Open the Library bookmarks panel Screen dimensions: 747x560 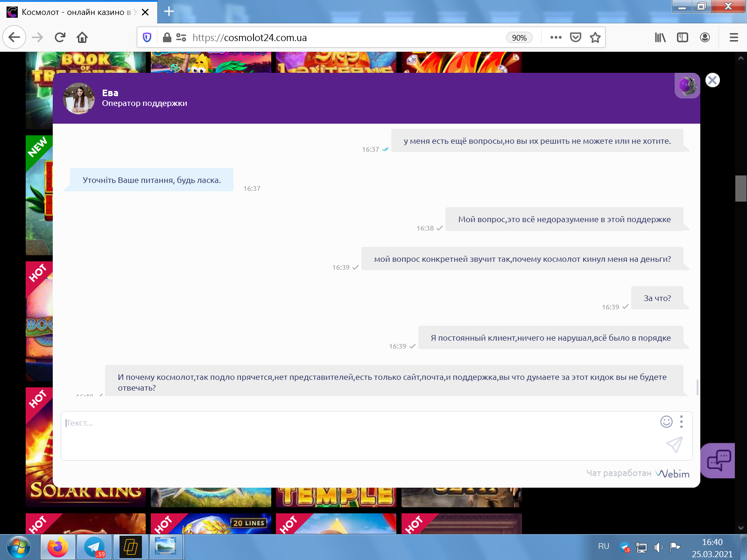[x=660, y=37]
